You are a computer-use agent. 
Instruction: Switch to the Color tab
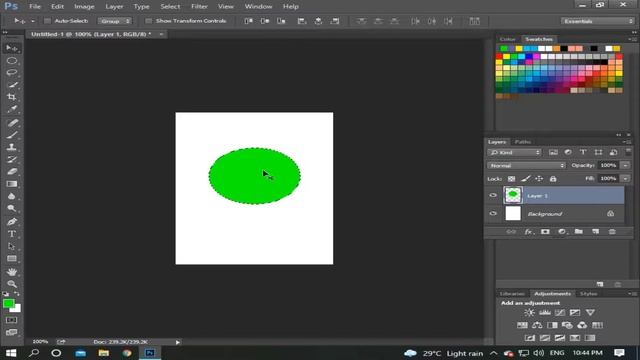point(507,39)
